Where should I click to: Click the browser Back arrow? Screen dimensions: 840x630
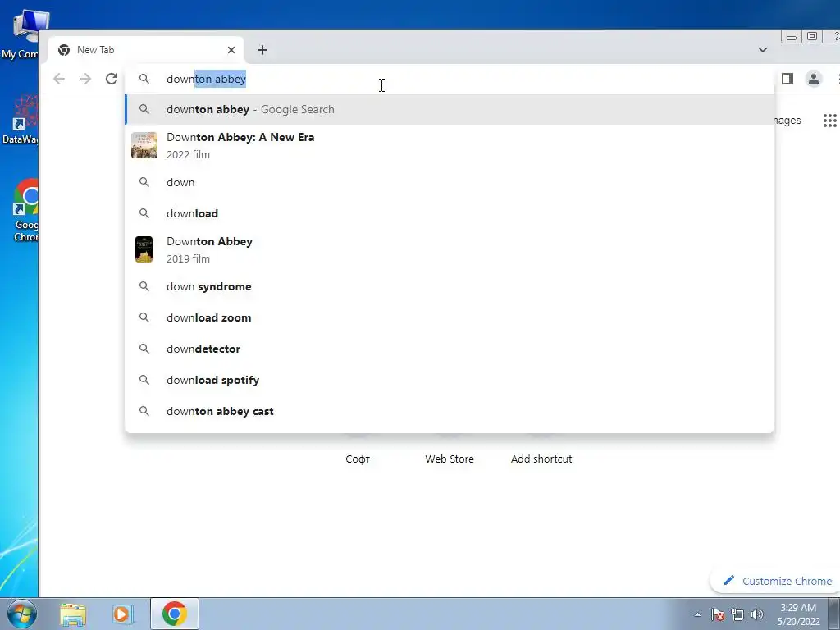[59, 79]
